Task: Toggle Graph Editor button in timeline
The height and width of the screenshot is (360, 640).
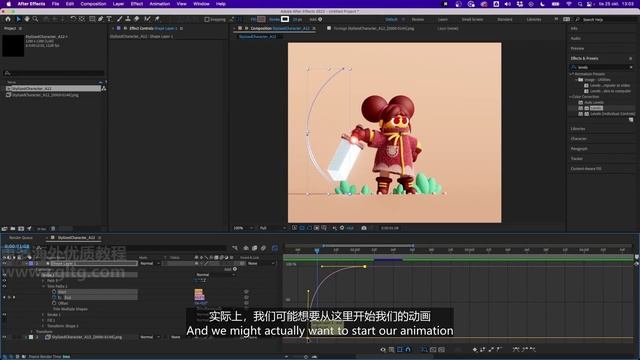Action: 275,248
